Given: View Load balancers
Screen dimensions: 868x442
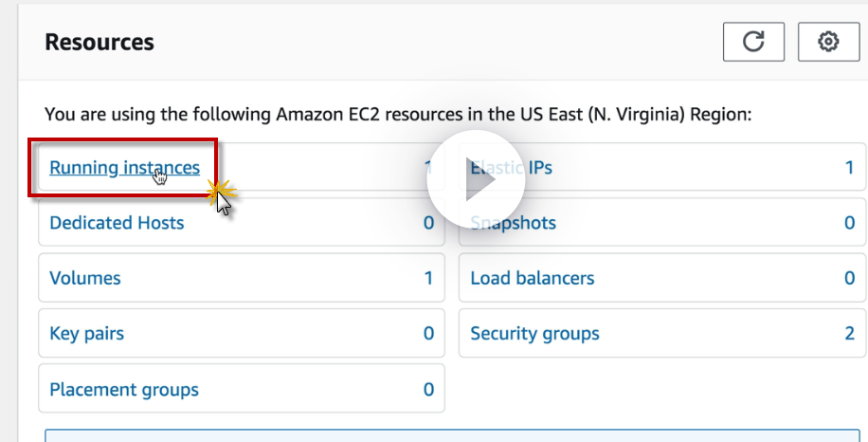Looking at the screenshot, I should 533,278.
